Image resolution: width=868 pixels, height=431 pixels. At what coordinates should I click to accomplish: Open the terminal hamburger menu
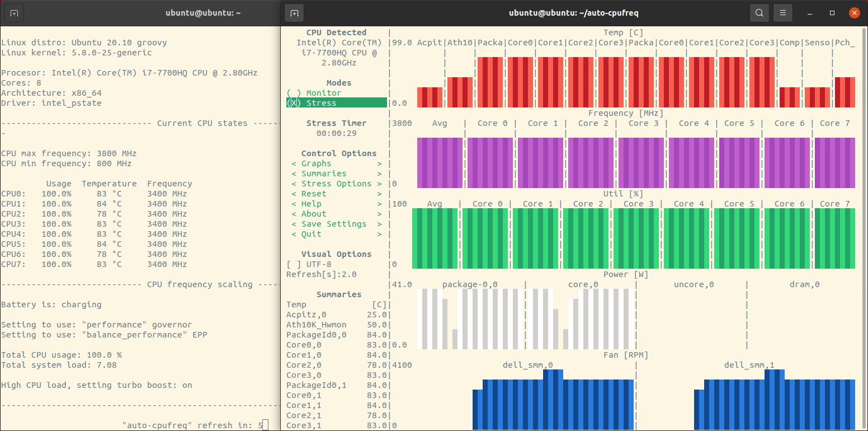[784, 12]
